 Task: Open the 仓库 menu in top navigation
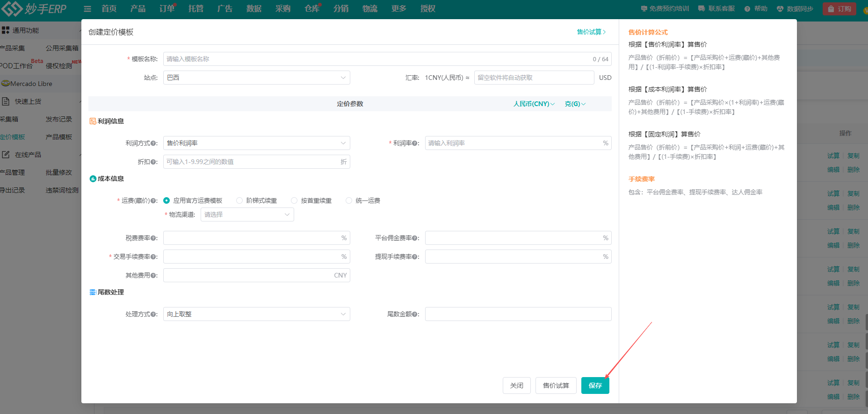pos(311,9)
